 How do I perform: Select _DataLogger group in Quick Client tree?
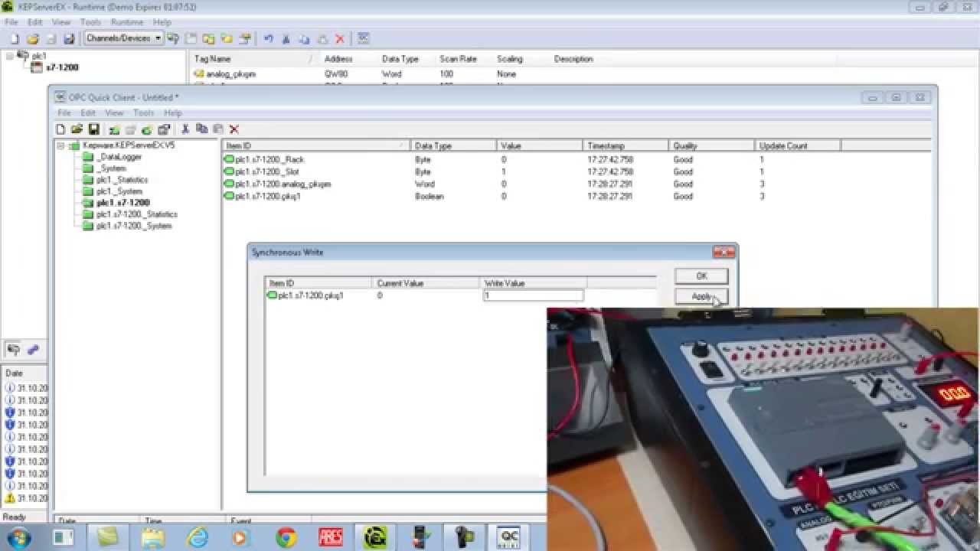tap(119, 157)
